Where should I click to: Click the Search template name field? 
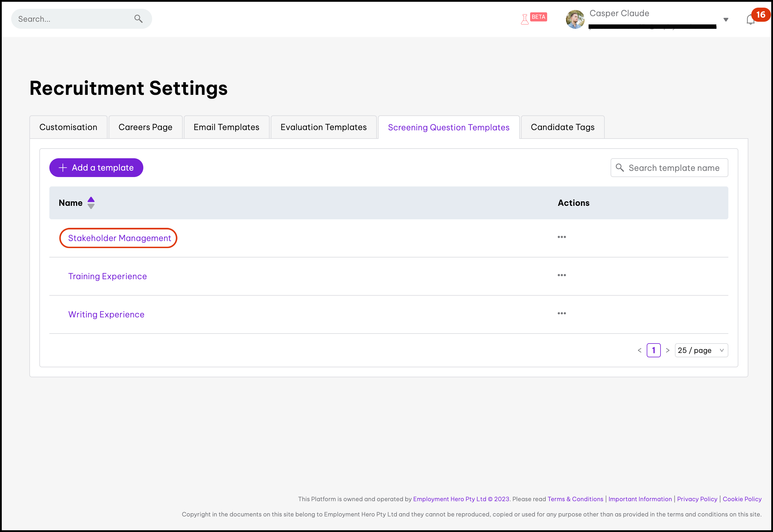click(673, 168)
